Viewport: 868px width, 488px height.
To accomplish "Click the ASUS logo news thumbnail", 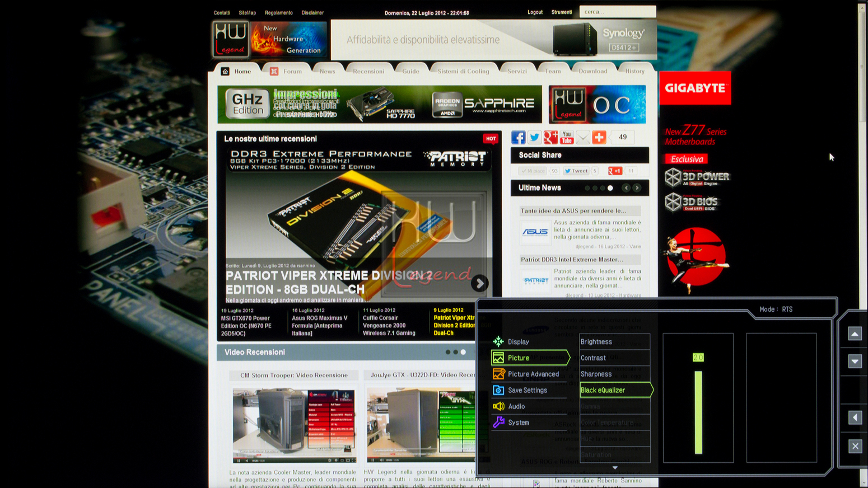I will [x=535, y=232].
